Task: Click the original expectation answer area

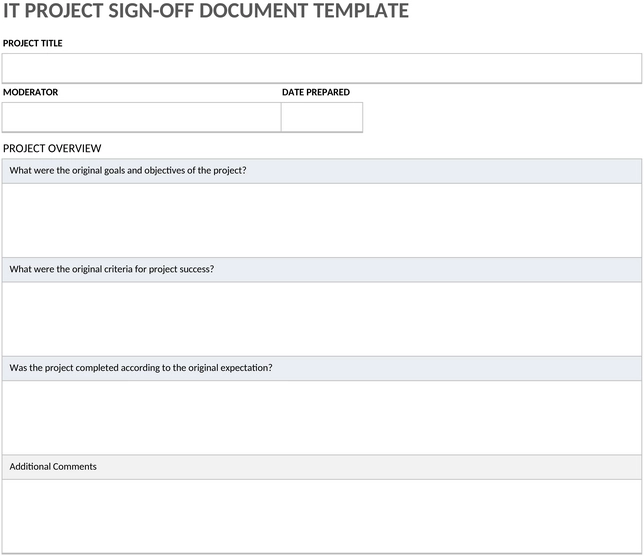Action: coord(322,418)
